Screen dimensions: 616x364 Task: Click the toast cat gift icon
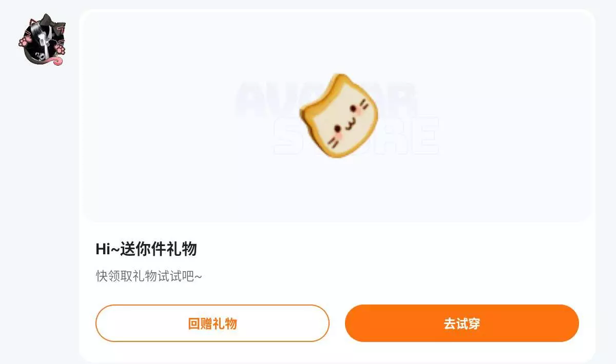click(x=339, y=115)
